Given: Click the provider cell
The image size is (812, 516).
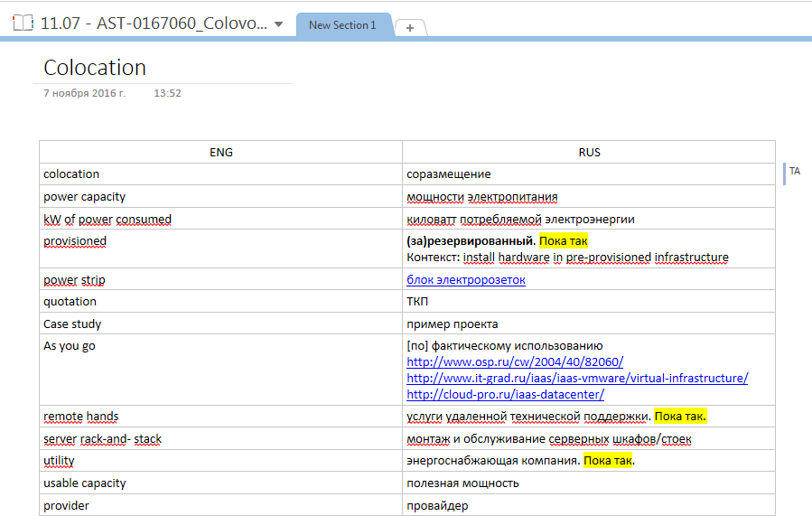Looking at the screenshot, I should coord(221,505).
